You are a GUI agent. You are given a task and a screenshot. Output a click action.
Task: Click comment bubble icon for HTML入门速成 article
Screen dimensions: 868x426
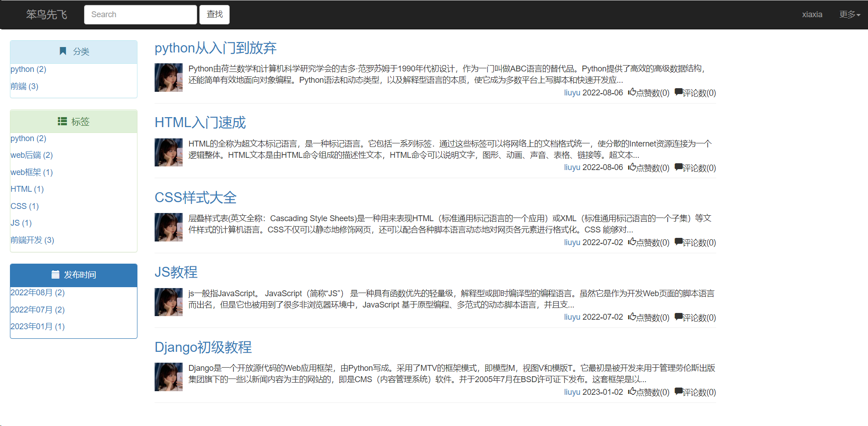[x=679, y=167]
